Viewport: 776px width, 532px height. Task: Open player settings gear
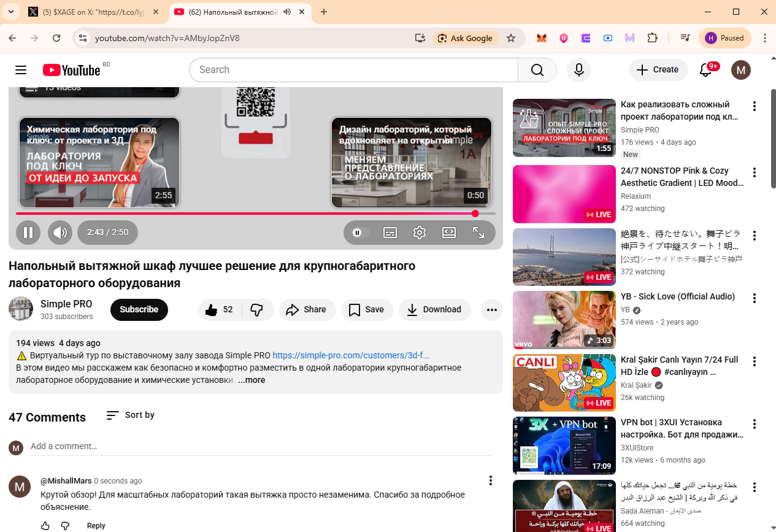(420, 233)
